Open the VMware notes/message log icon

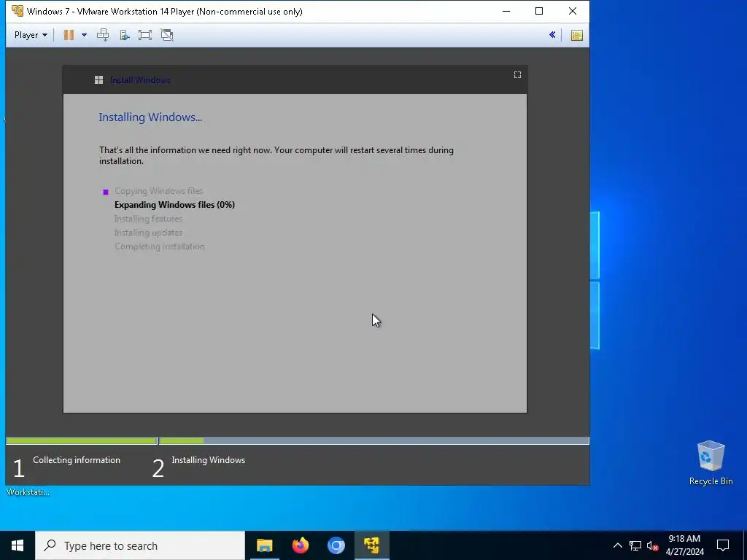point(577,35)
